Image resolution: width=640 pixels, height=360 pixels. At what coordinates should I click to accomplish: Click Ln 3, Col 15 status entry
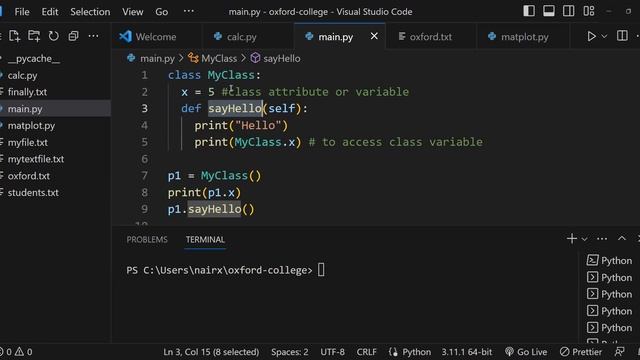pos(211,352)
